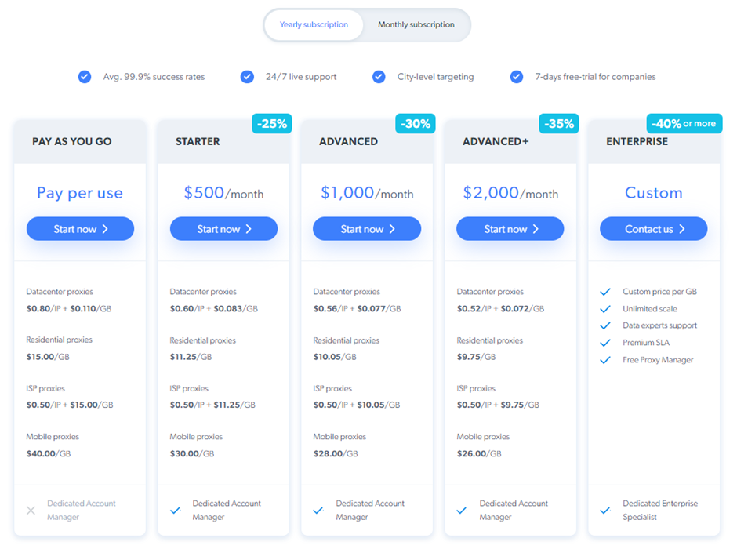The image size is (737, 560).
Task: Click the chevron arrow in Advanced+'s Start now button
Action: coord(536,229)
